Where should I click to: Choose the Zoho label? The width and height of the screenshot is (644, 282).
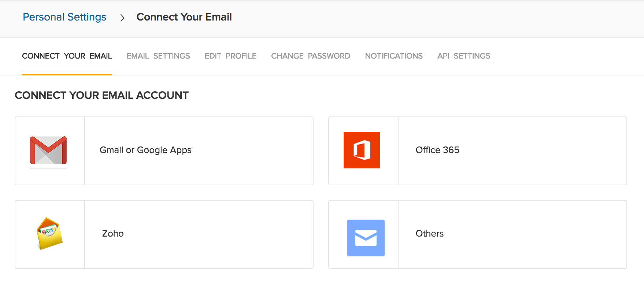113,234
